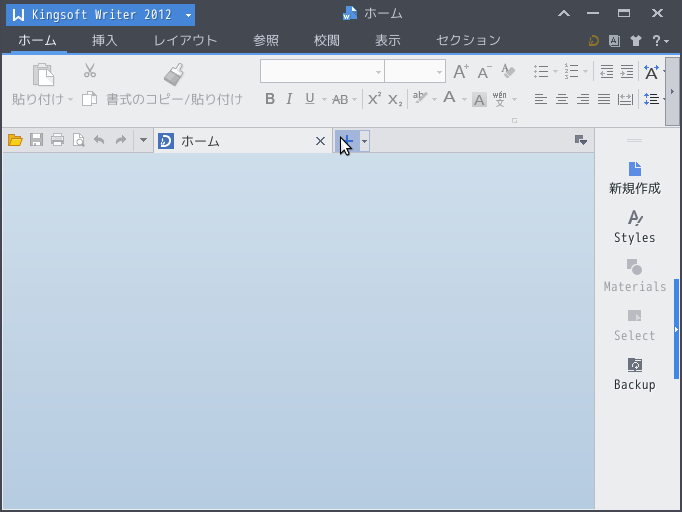Viewport: 682px width, 512px height.
Task: Switch to the 参照 ribbon tab
Action: 266,40
